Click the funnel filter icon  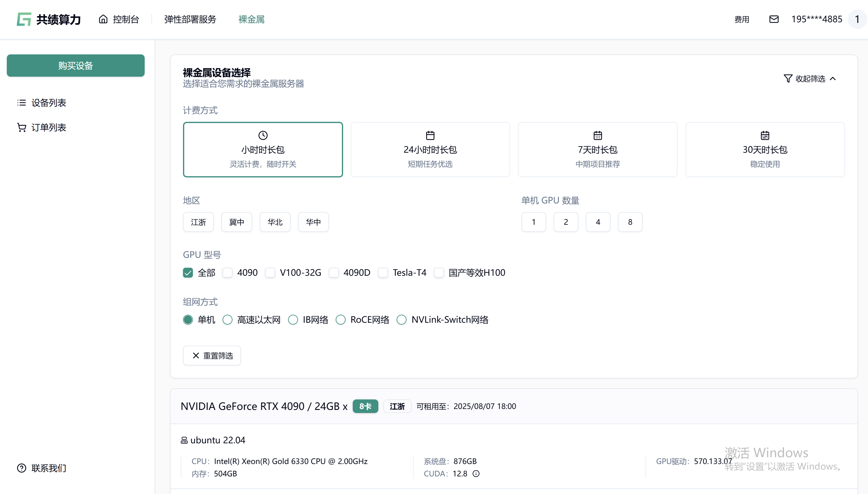[788, 79]
